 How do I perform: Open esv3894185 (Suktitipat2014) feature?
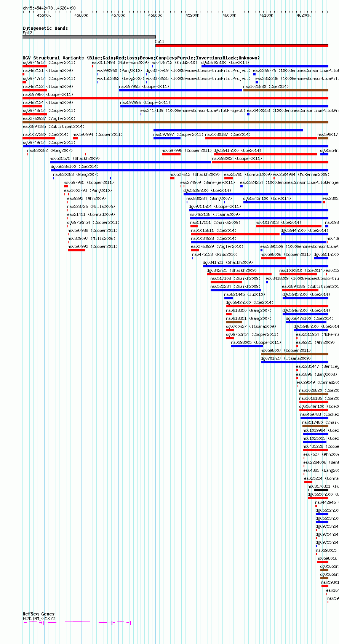click(x=175, y=130)
